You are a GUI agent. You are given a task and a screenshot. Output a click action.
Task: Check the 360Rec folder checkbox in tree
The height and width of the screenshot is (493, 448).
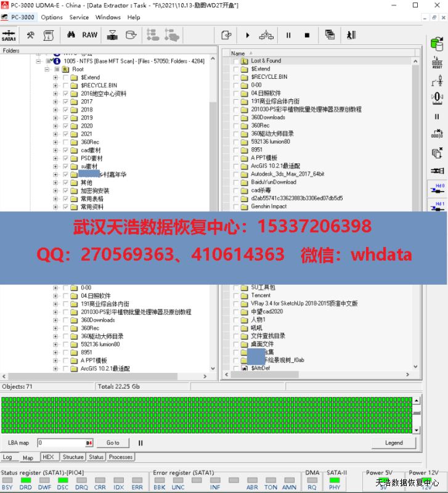(x=65, y=142)
